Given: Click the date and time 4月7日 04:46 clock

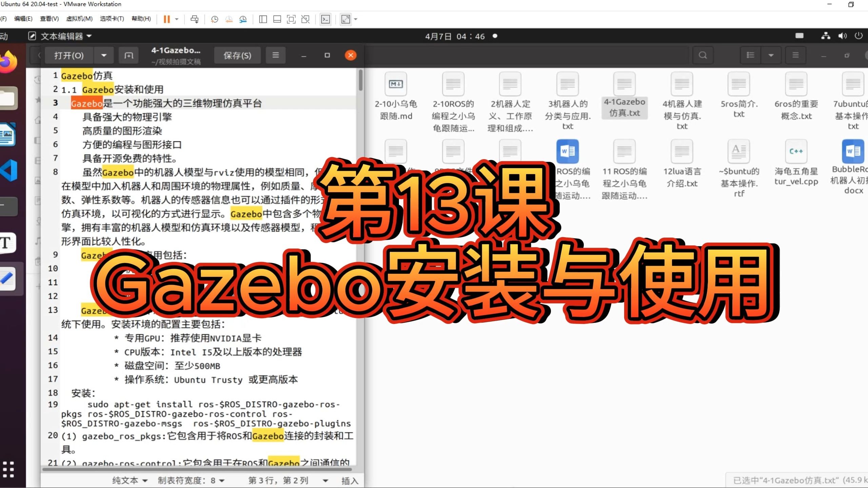Looking at the screenshot, I should pyautogui.click(x=455, y=36).
